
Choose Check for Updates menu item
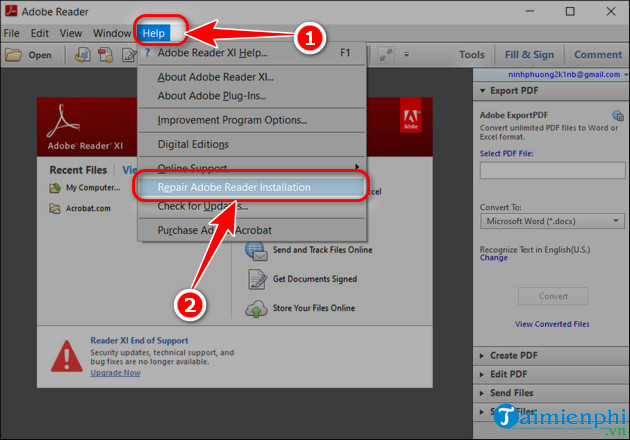252,207
